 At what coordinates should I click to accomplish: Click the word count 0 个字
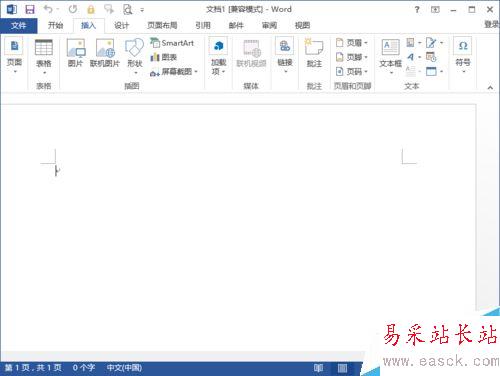pos(84,368)
